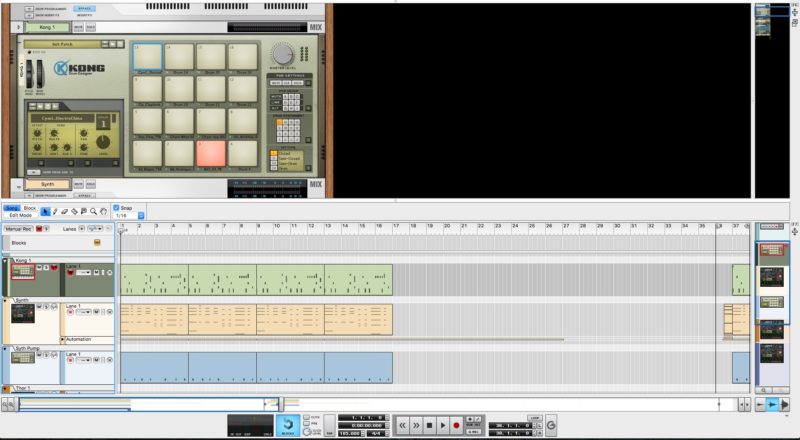Image resolution: width=800 pixels, height=440 pixels.
Task: Mute the Syth Pump track
Action: click(x=39, y=354)
